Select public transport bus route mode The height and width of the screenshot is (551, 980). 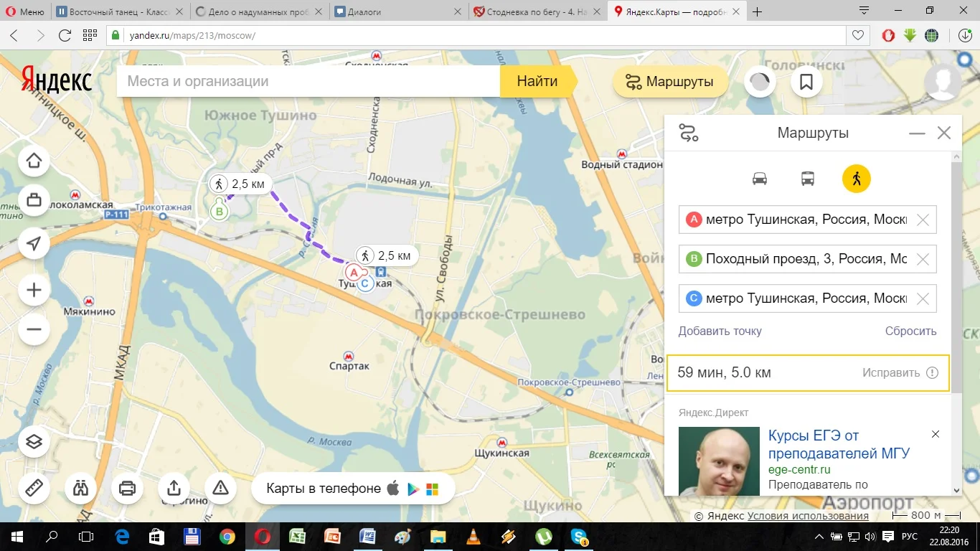click(808, 179)
